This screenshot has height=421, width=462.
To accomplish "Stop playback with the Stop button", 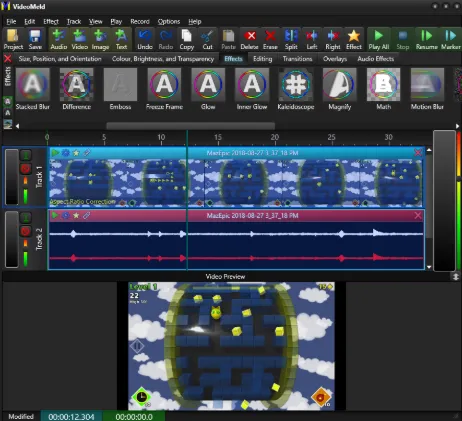I will [403, 40].
